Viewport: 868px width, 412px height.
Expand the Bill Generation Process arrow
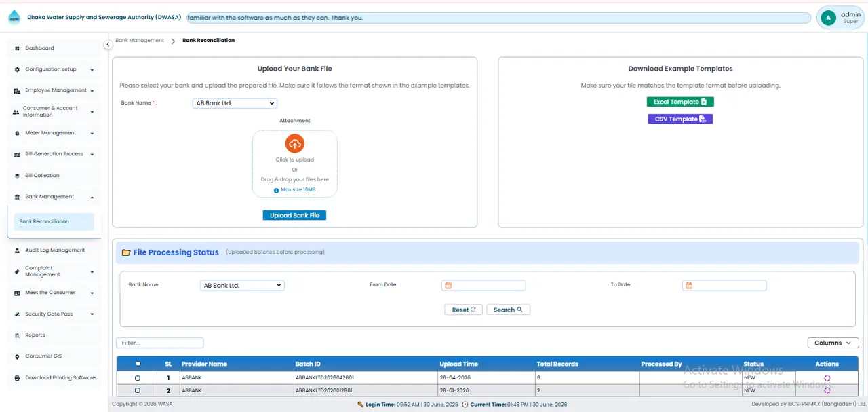tap(92, 155)
